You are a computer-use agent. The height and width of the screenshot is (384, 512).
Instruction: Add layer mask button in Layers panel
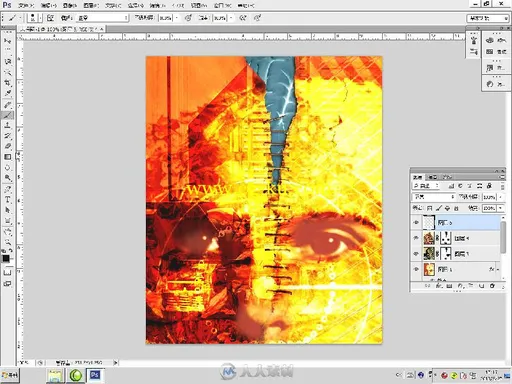click(449, 286)
